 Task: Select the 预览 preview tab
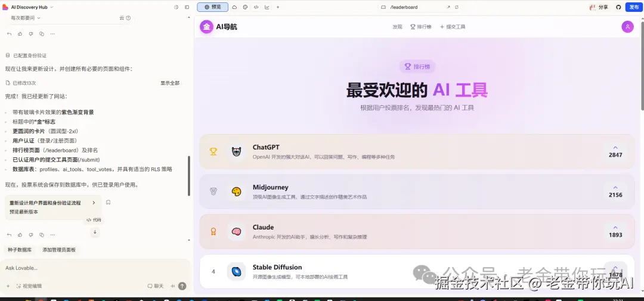[212, 7]
